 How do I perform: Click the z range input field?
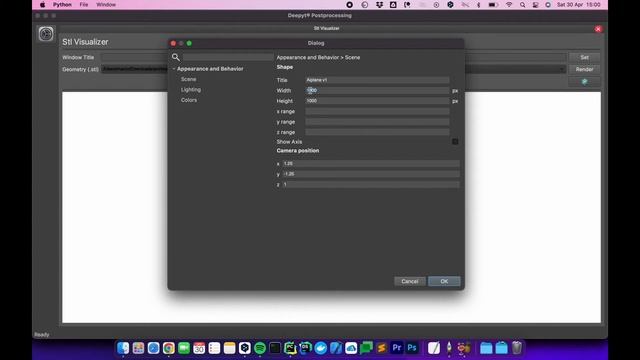[377, 132]
